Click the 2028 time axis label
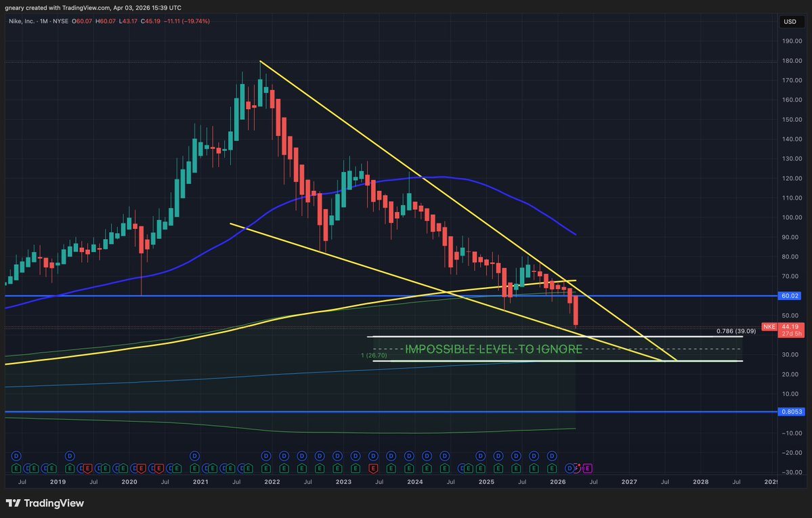The height and width of the screenshot is (518, 812). tap(701, 481)
